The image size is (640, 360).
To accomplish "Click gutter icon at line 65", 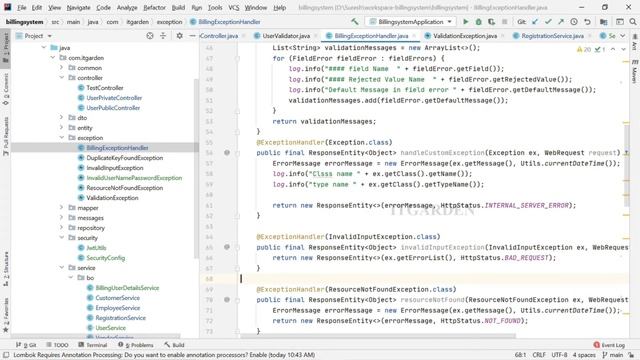I will (227, 247).
